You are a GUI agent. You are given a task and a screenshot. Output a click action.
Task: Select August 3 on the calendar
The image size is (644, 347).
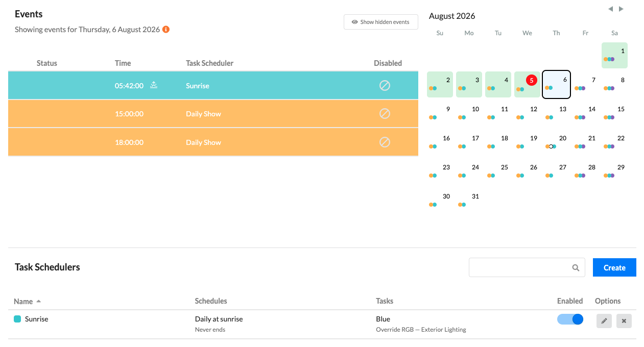(469, 84)
